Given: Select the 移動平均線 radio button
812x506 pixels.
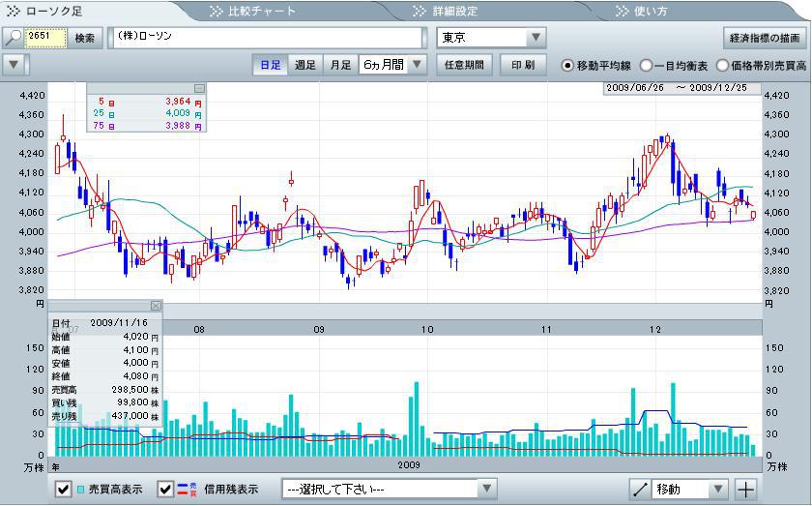Looking at the screenshot, I should point(567,66).
